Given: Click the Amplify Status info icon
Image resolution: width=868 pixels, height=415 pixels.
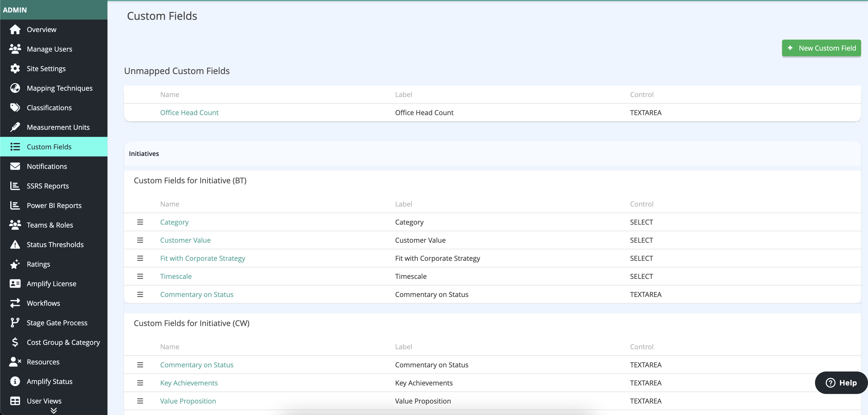Looking at the screenshot, I should 15,381.
